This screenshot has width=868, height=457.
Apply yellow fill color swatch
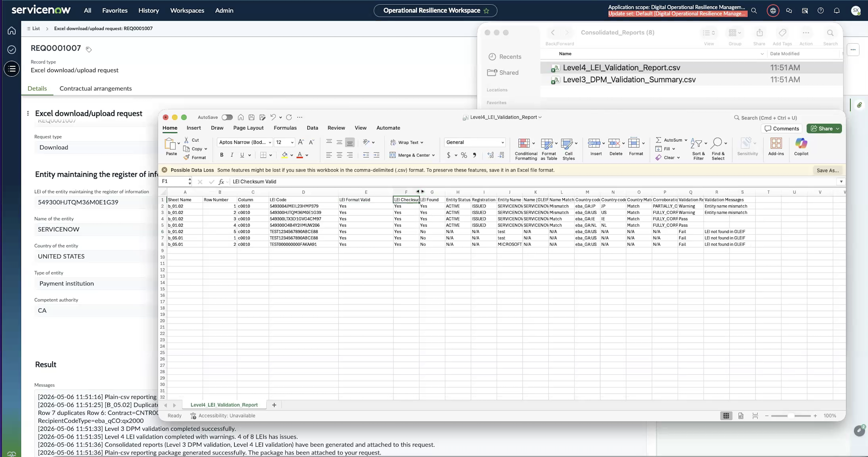coord(284,155)
